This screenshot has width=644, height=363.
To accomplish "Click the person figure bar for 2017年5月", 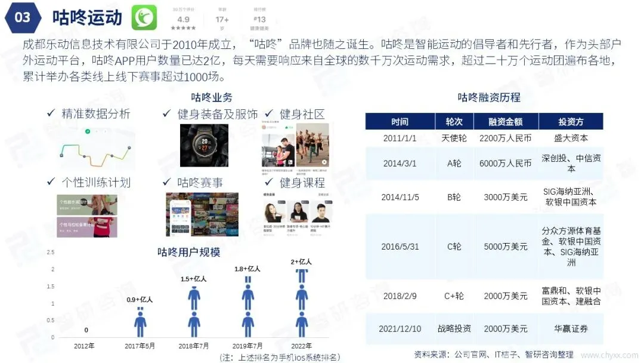I will pyautogui.click(x=140, y=321).
